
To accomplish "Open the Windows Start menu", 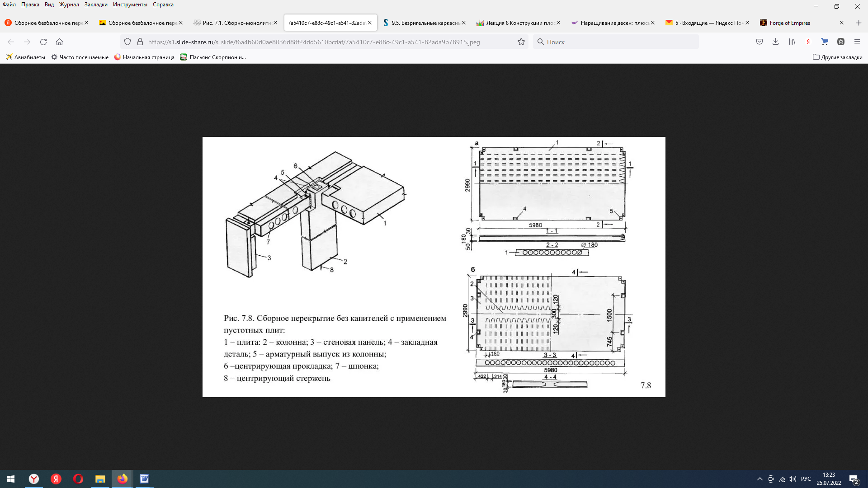I will coord(11,479).
